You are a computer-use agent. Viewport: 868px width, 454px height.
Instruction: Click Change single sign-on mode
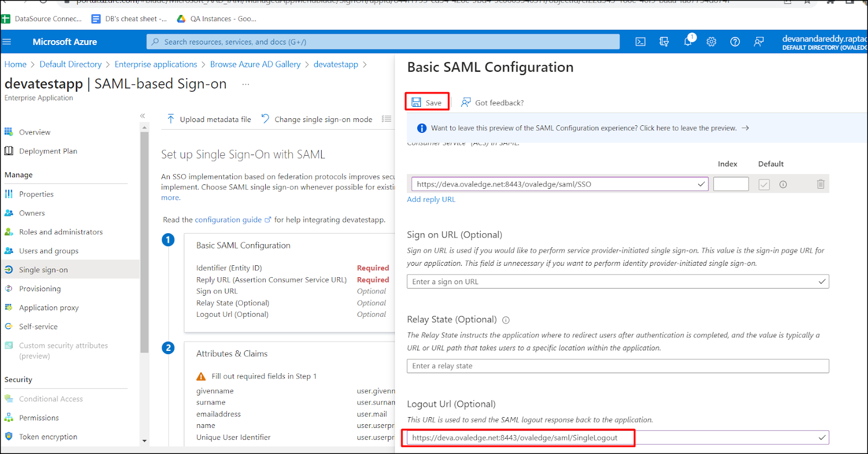317,119
